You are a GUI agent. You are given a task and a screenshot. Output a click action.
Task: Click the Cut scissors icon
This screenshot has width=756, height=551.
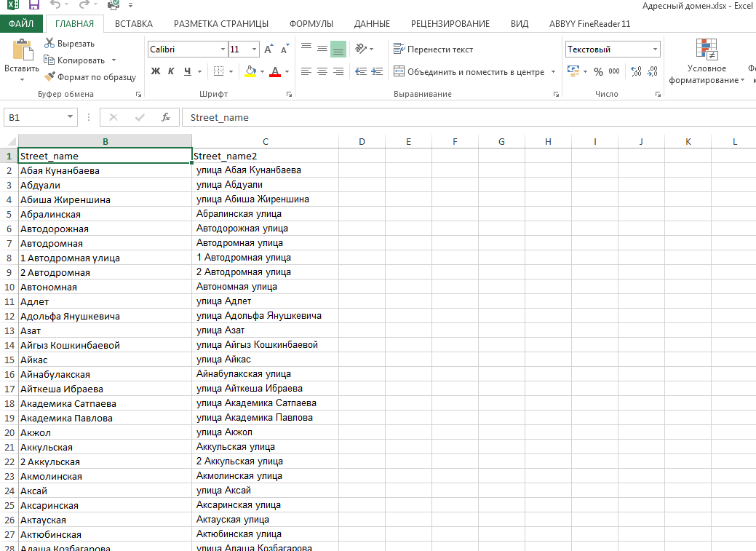click(x=49, y=44)
